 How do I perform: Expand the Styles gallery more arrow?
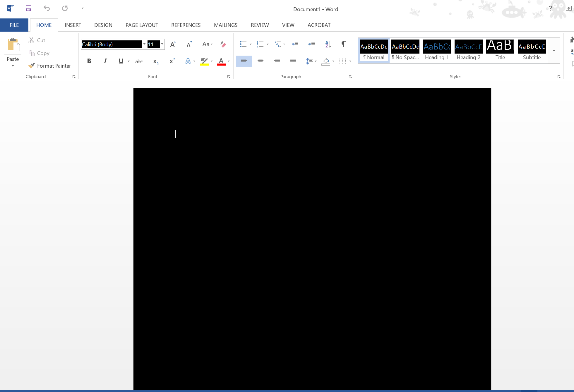pyautogui.click(x=554, y=51)
